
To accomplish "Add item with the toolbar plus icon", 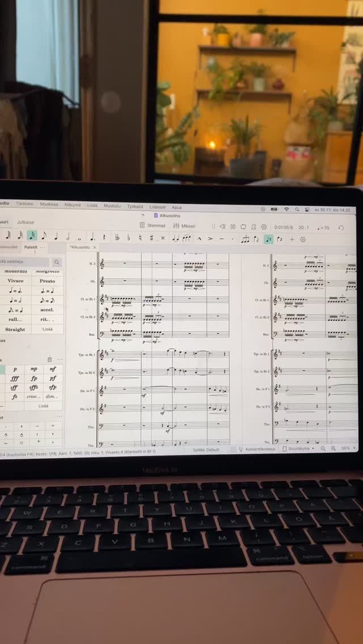I will [292, 239].
